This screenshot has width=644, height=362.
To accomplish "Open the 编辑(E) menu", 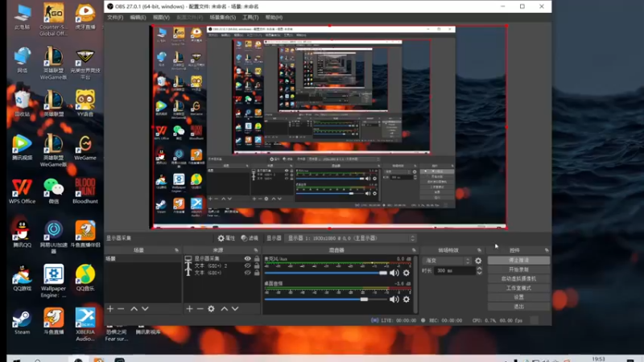I will (138, 18).
